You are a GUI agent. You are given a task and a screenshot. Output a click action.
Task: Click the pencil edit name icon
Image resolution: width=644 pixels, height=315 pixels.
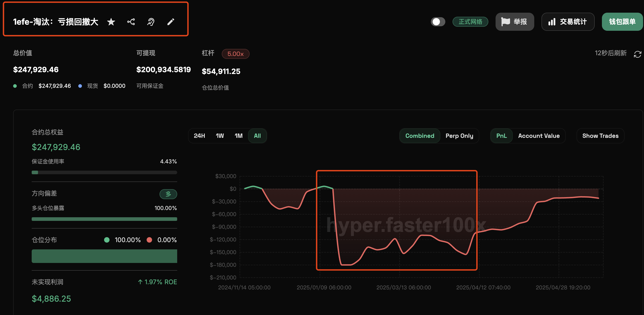[171, 22]
